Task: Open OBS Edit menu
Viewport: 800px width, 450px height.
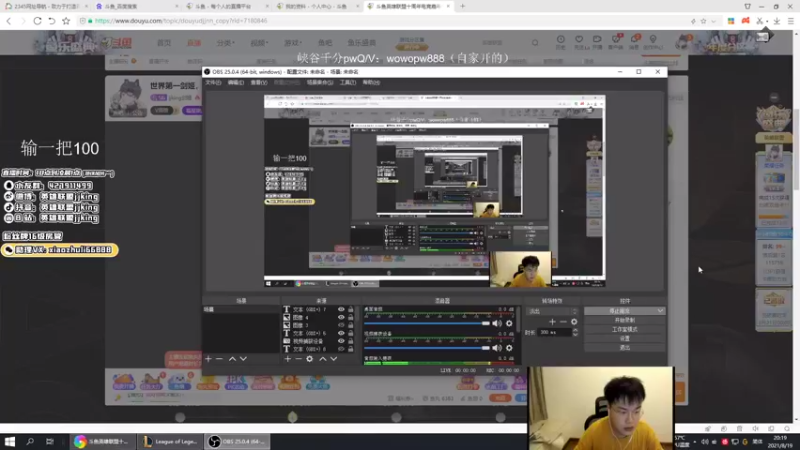Action: tap(236, 82)
